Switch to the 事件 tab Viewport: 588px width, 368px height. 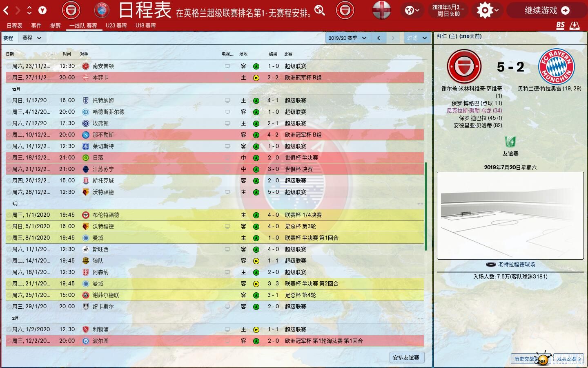point(36,25)
